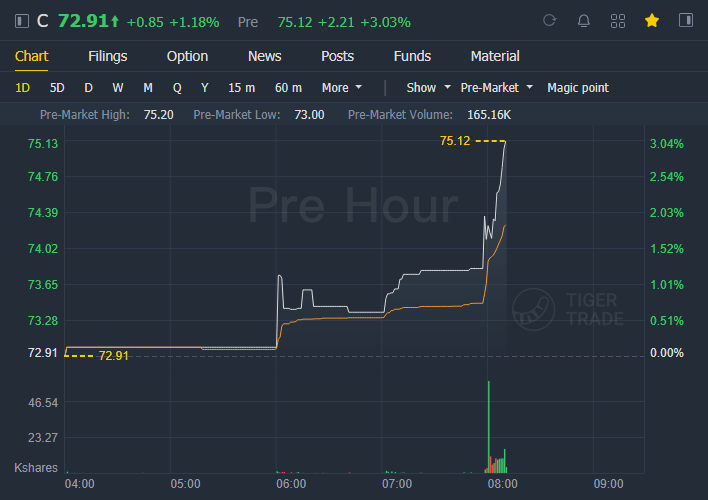Open the Filings tab

107,56
